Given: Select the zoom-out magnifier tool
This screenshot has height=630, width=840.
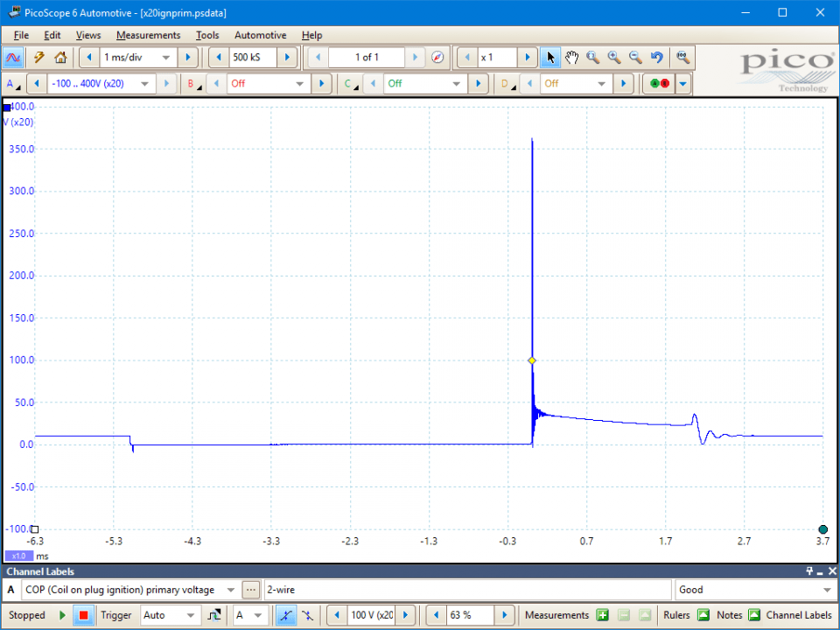Looking at the screenshot, I should [635, 58].
